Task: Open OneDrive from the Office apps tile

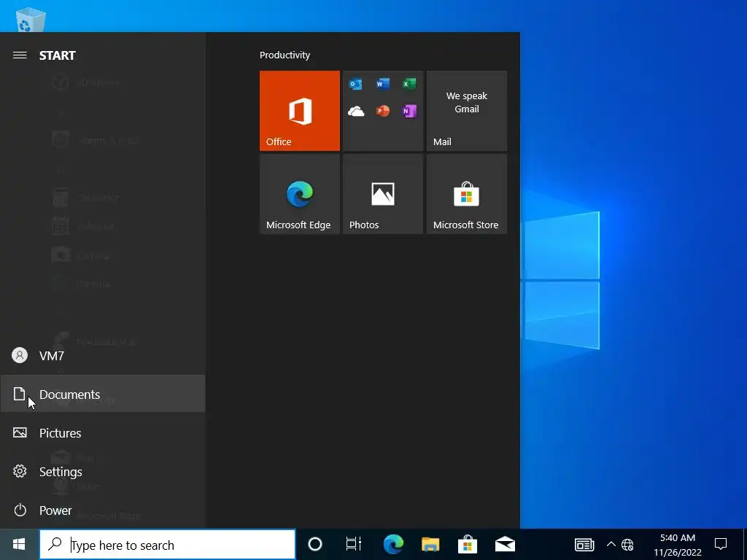Action: [356, 112]
